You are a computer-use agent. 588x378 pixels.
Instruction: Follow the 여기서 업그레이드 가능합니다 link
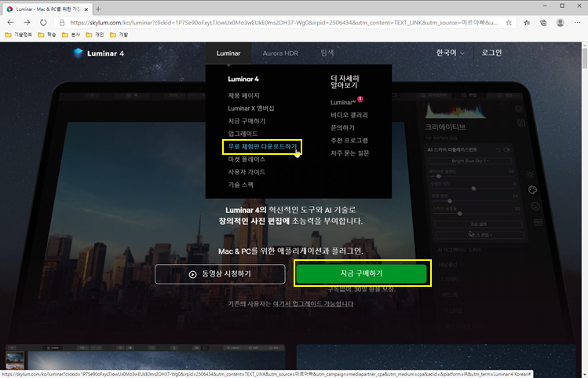(312, 303)
